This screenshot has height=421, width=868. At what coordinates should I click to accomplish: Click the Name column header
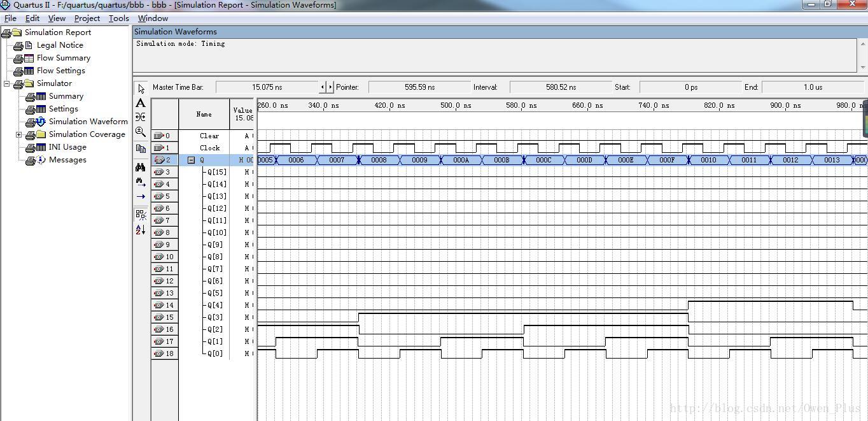coord(204,114)
